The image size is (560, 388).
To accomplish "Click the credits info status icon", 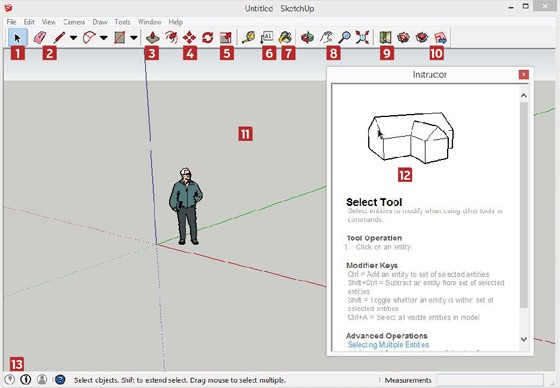I will (26, 379).
